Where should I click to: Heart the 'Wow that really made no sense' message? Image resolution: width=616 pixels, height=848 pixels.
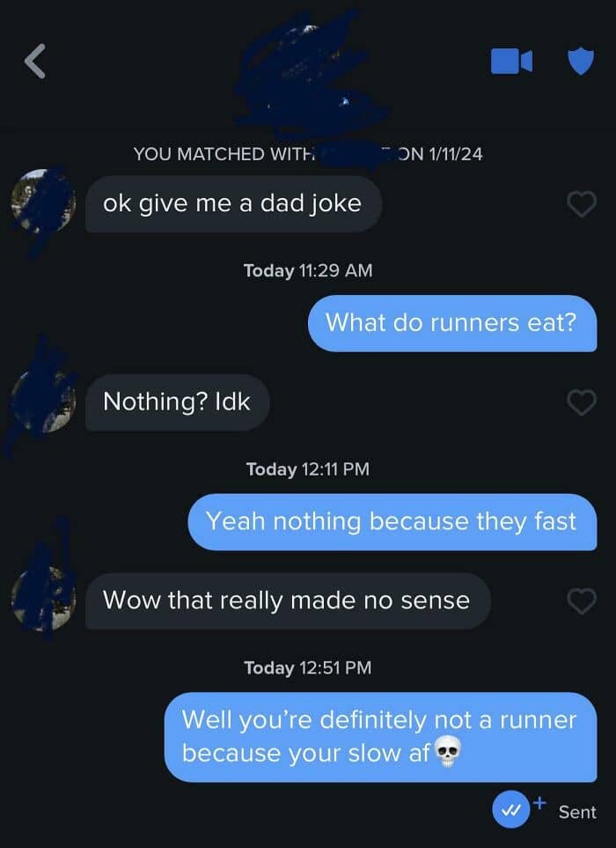[x=582, y=601]
